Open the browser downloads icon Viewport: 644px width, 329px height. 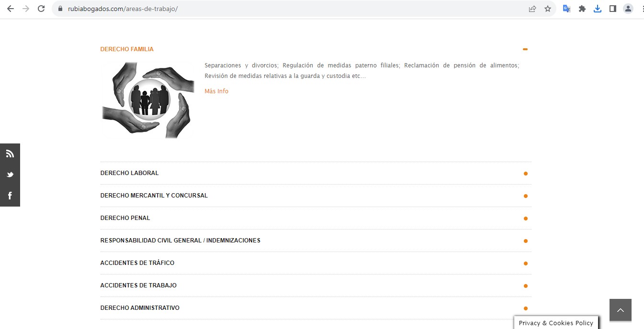(598, 9)
